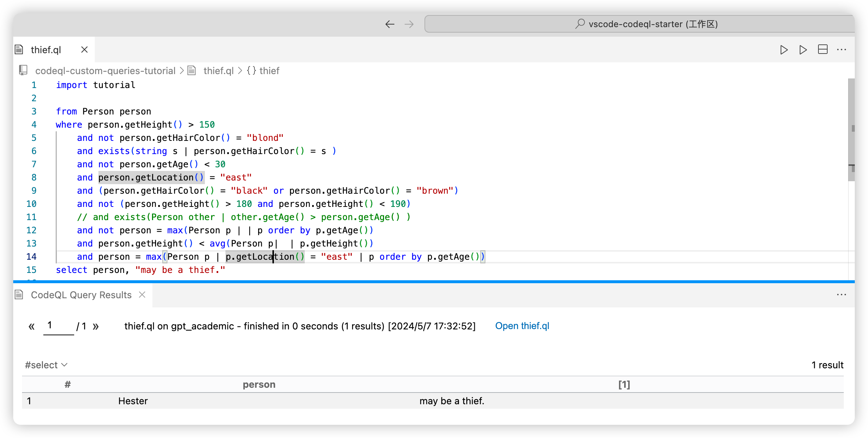The image size is (868, 438).
Task: Open results panel More Actions ellipsis
Action: (841, 295)
